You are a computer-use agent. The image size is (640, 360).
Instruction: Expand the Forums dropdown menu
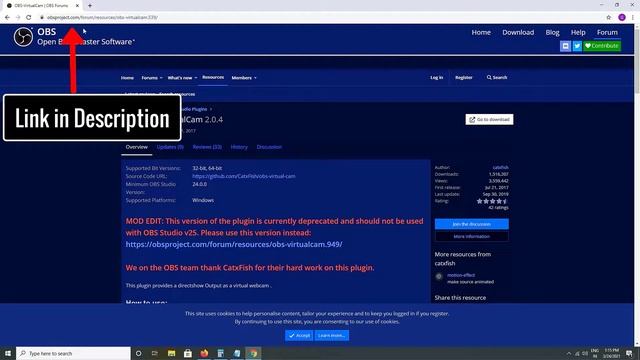click(x=152, y=78)
